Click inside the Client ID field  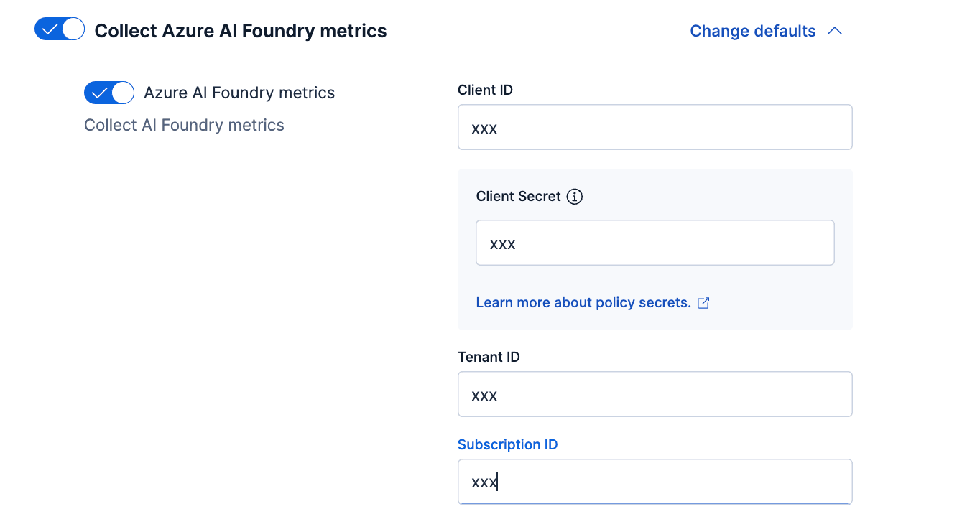coord(655,127)
